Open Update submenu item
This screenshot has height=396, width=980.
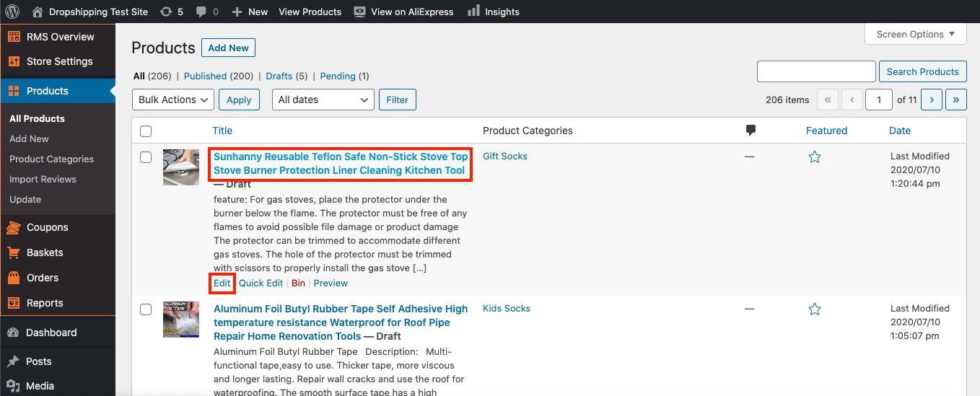point(25,199)
